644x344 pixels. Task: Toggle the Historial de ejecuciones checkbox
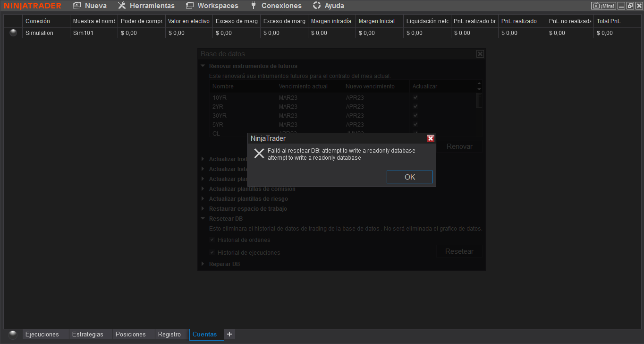[x=212, y=252]
